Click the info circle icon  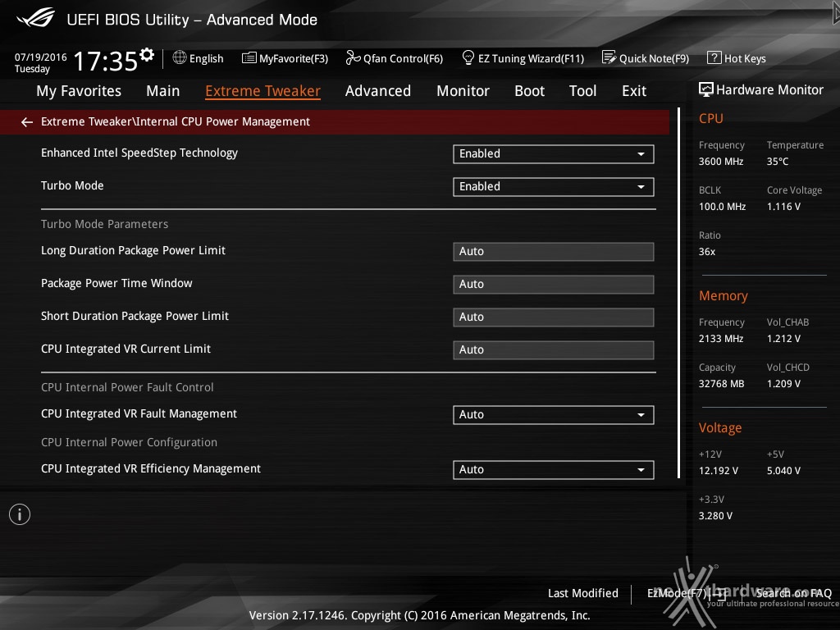(x=20, y=514)
